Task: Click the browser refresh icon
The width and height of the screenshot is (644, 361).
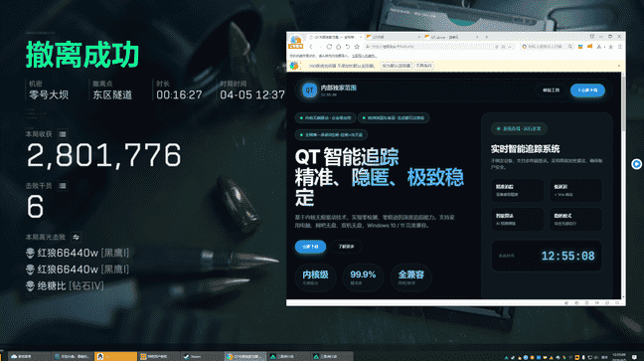Action: (329, 47)
